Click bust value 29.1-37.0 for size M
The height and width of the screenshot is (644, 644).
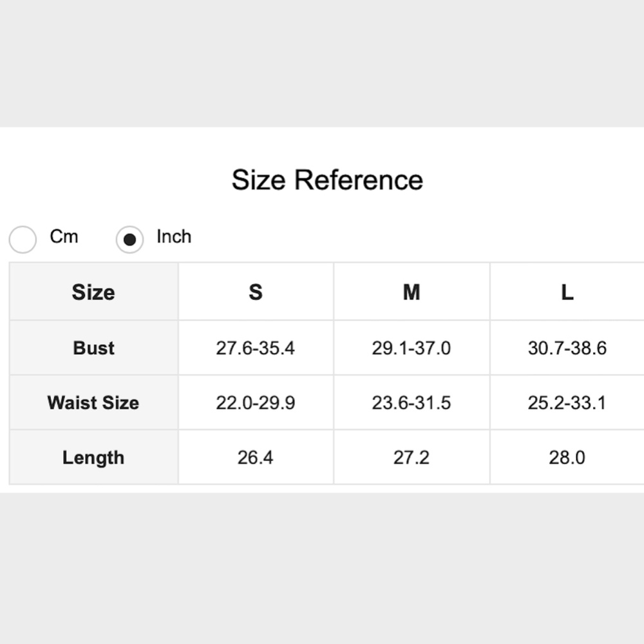(412, 348)
